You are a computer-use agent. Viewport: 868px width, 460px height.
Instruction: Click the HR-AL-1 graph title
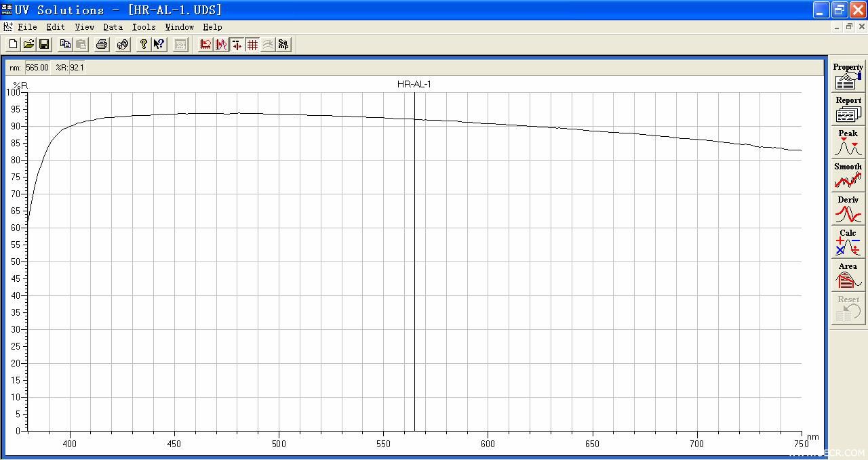tap(414, 84)
